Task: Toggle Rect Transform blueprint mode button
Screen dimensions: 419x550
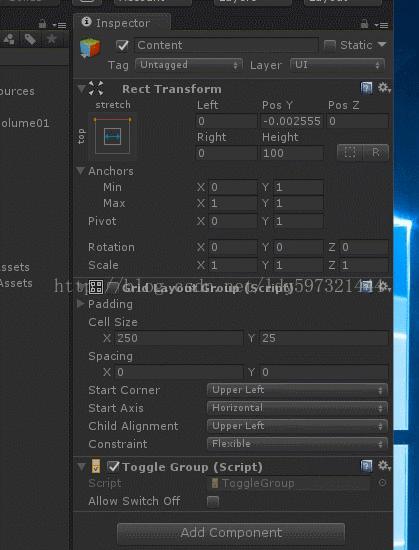Action: 350,153
